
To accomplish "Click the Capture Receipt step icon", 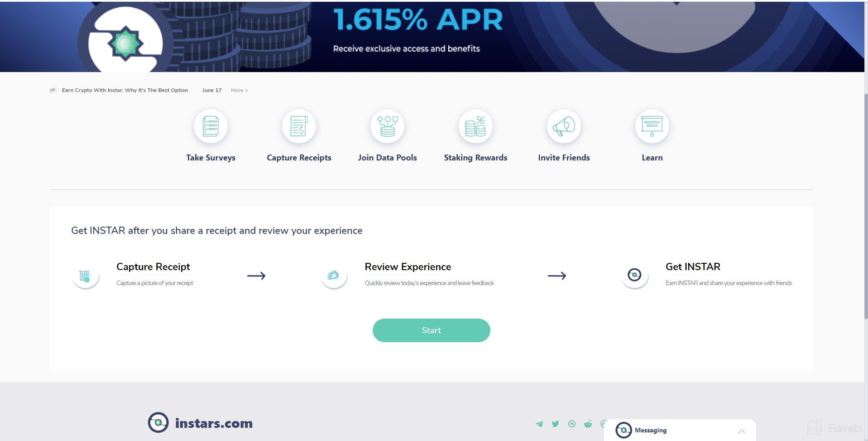I will tap(86, 276).
